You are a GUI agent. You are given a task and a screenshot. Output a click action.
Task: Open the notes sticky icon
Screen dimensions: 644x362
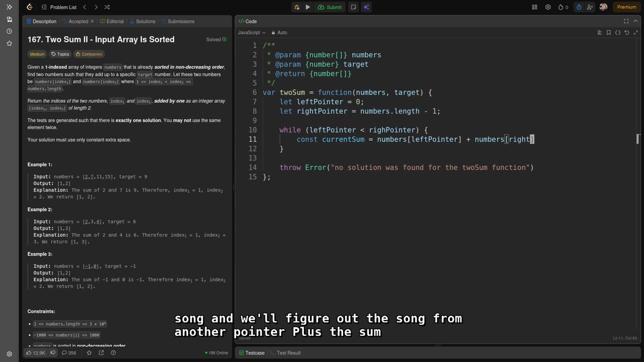click(354, 7)
